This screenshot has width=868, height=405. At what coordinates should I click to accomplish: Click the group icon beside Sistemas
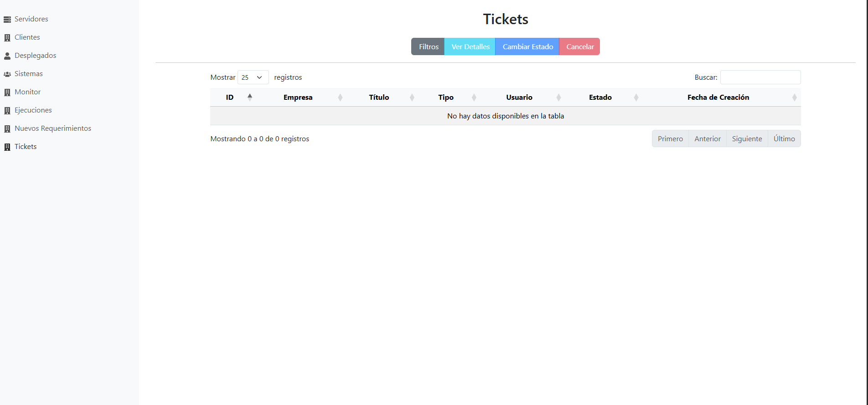[x=7, y=74]
